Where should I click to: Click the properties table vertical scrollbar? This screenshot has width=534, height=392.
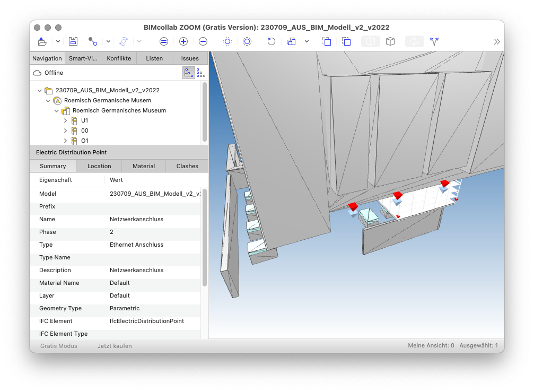click(205, 238)
